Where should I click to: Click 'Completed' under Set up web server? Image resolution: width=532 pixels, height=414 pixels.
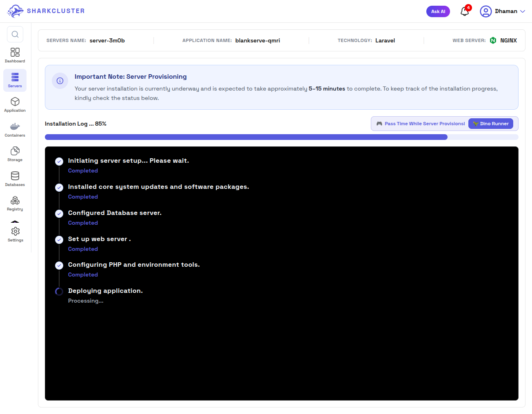83,249
